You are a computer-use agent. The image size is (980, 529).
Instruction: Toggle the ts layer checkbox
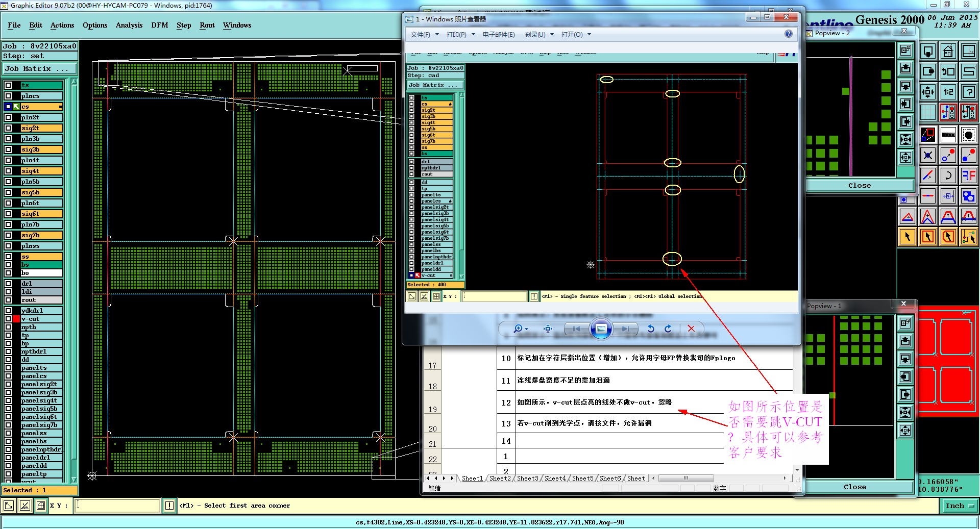point(8,85)
